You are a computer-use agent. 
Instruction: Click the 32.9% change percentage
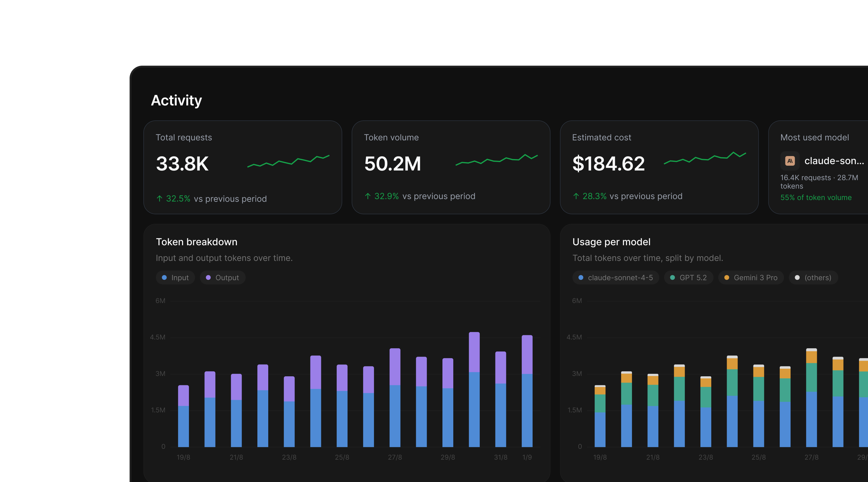coord(386,196)
